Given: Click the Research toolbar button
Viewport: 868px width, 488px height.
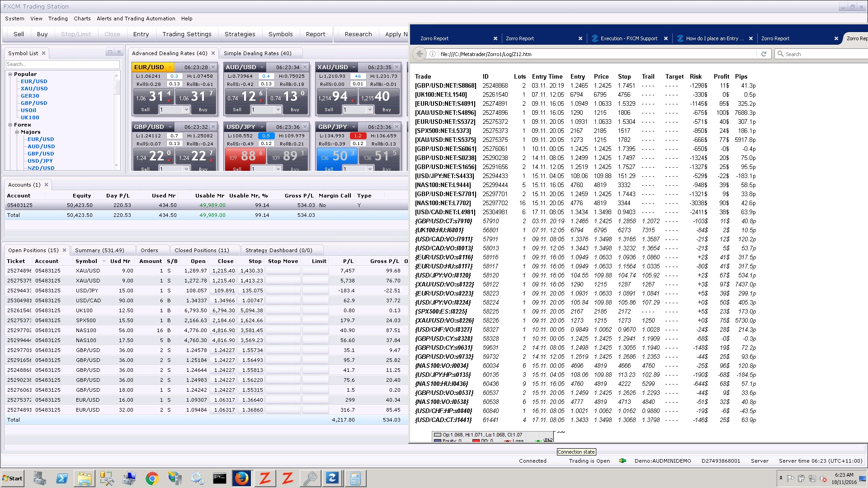Looking at the screenshot, I should coord(358,34).
